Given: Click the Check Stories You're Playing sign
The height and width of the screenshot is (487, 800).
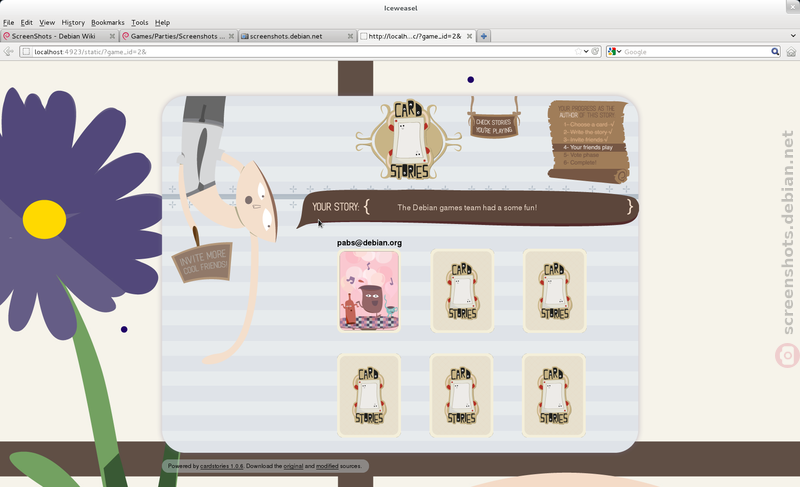Looking at the screenshot, I should click(494, 125).
